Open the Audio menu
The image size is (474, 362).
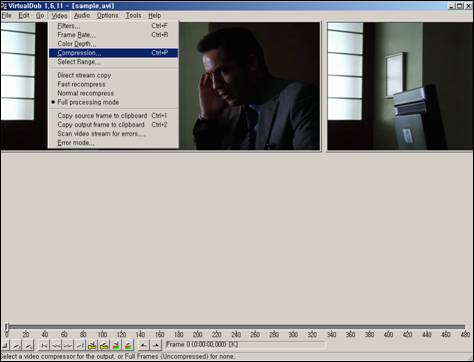coord(82,15)
